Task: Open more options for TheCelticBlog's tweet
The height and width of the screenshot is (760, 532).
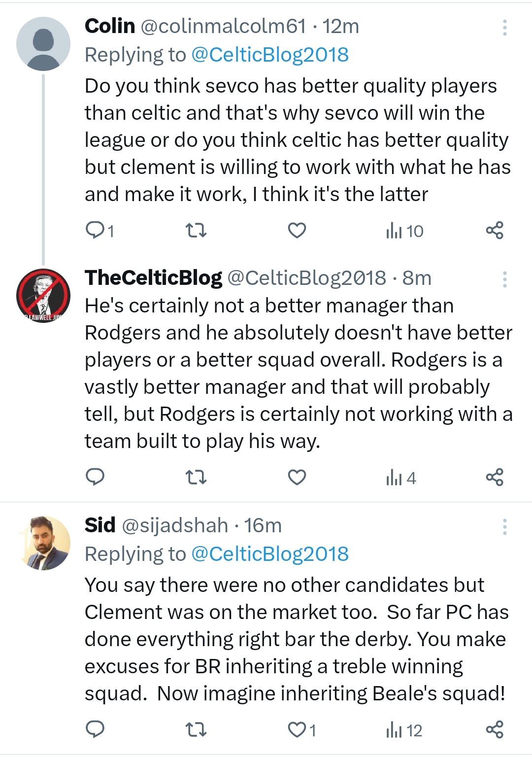Action: click(504, 279)
